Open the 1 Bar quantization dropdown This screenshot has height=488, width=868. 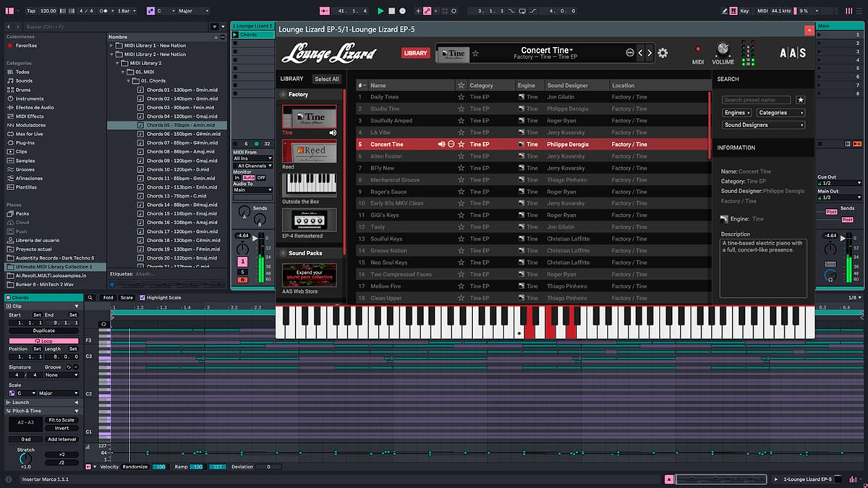pyautogui.click(x=127, y=11)
